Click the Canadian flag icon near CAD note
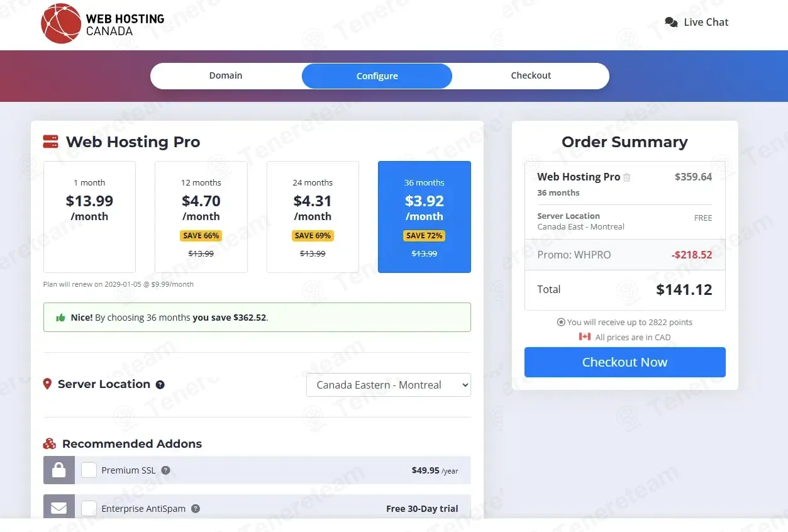The height and width of the screenshot is (532, 788). [x=585, y=336]
